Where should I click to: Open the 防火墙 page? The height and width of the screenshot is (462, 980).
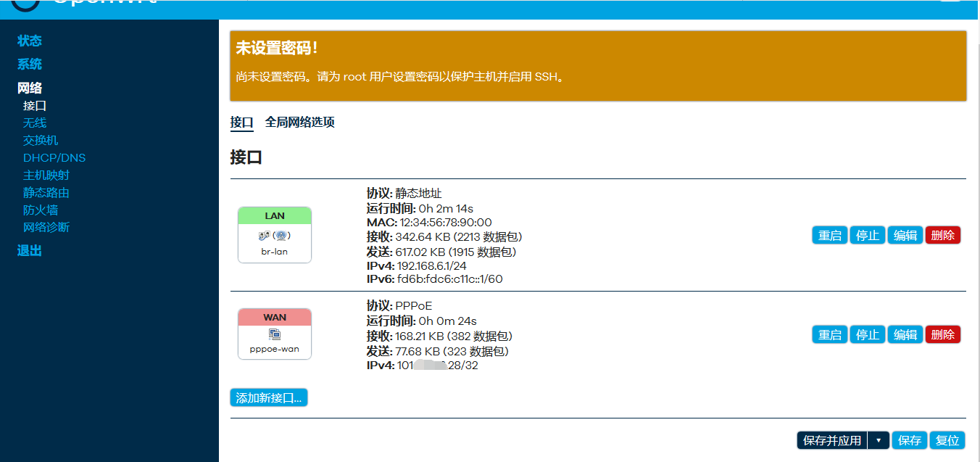[41, 210]
